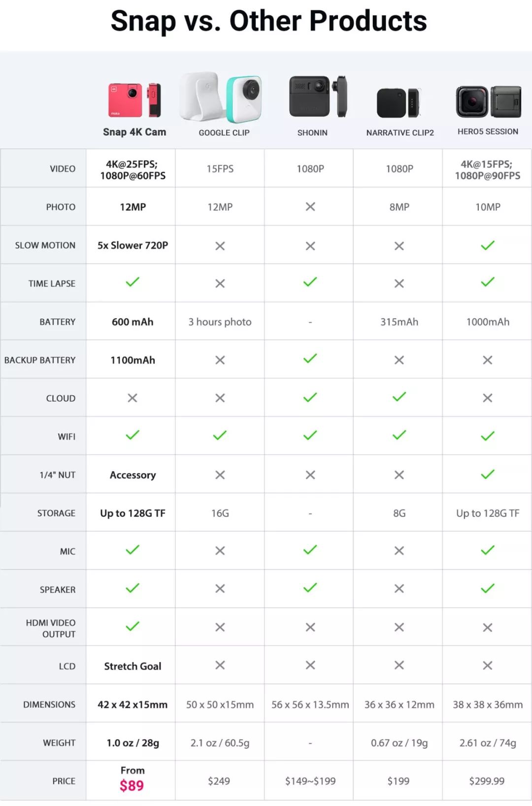This screenshot has width=532, height=806.
Task: Click the Narrative Clip2 product image
Action: 399,102
